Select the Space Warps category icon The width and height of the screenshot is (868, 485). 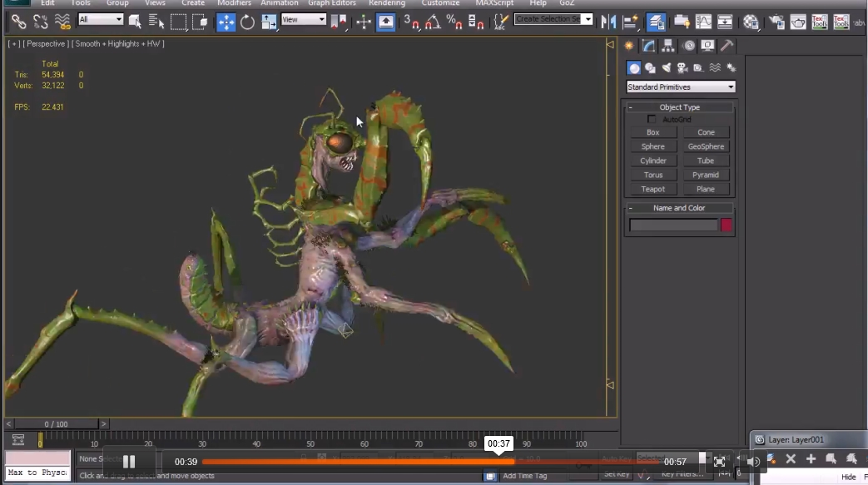click(715, 67)
